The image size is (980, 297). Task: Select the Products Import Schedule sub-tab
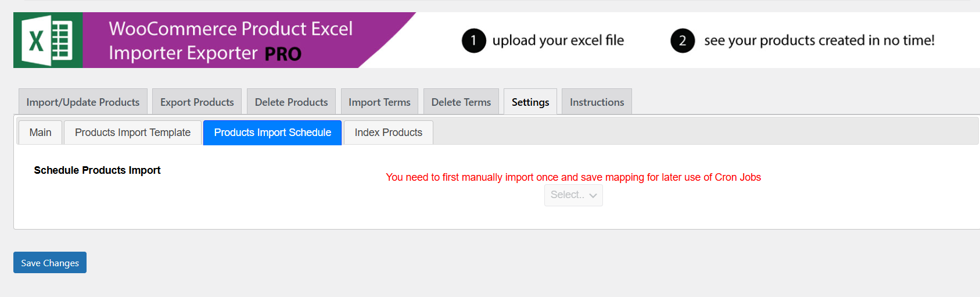pos(272,133)
